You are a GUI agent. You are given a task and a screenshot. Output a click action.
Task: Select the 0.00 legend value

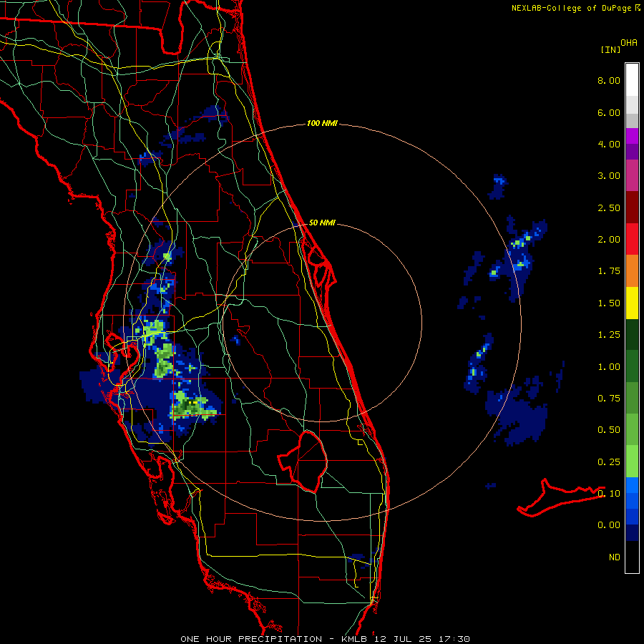[x=609, y=525]
